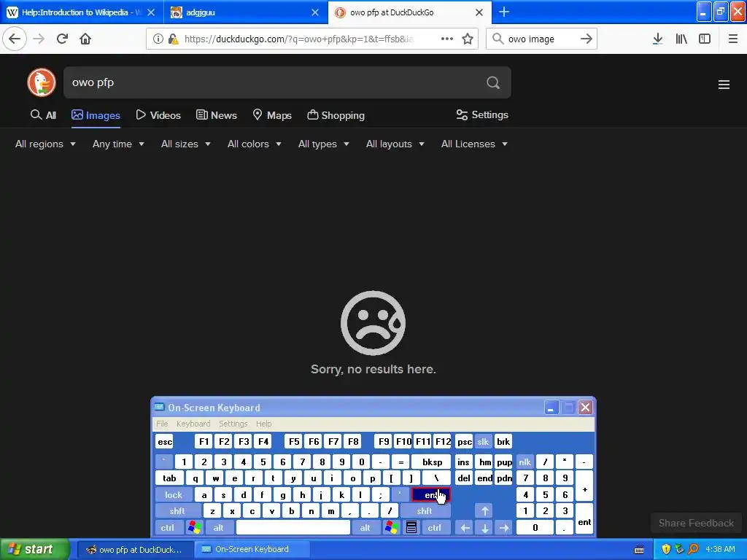Image resolution: width=747 pixels, height=560 pixels.
Task: Open page actions three-dot menu in address bar
Action: [447, 39]
